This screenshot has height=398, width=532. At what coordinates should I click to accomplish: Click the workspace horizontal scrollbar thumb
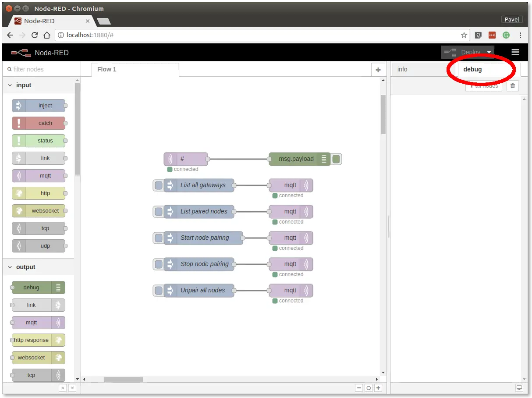click(x=123, y=379)
